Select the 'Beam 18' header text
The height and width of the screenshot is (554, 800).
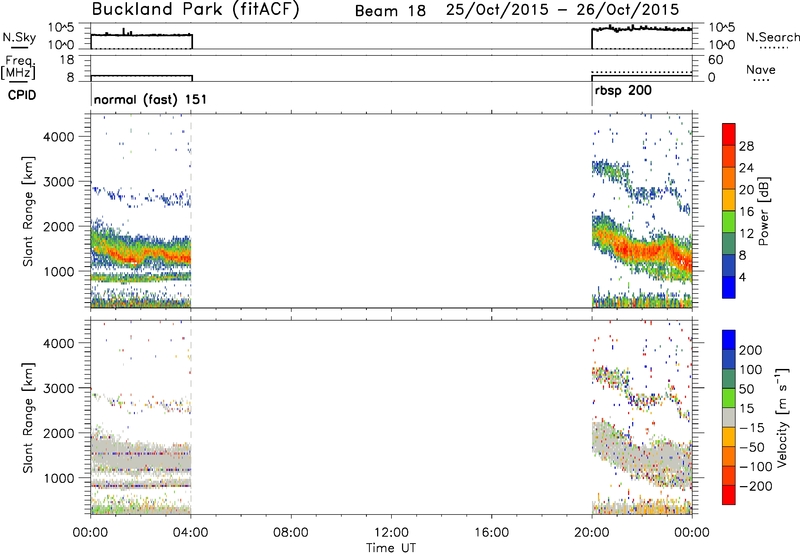point(390,11)
